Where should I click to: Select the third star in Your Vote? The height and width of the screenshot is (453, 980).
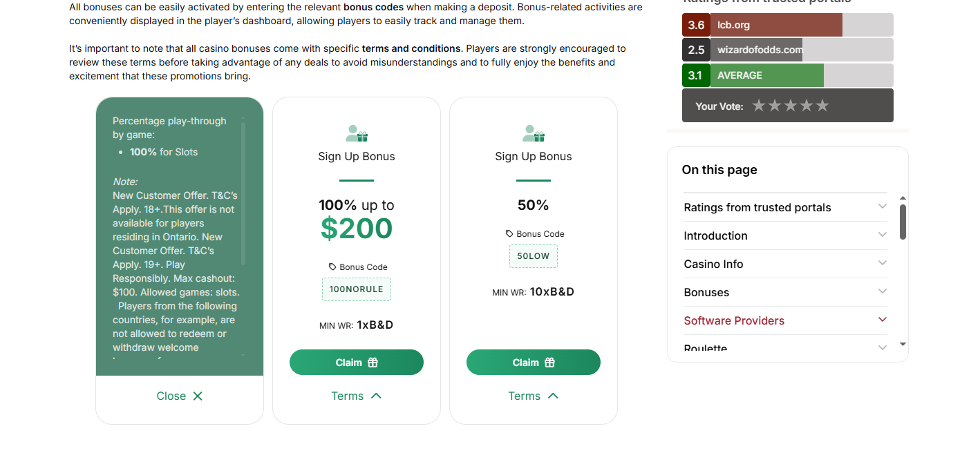(x=791, y=106)
